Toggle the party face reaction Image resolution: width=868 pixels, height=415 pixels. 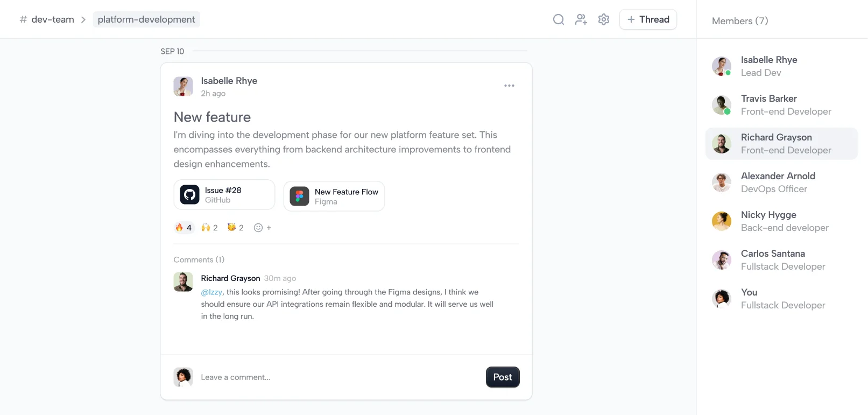(x=235, y=228)
